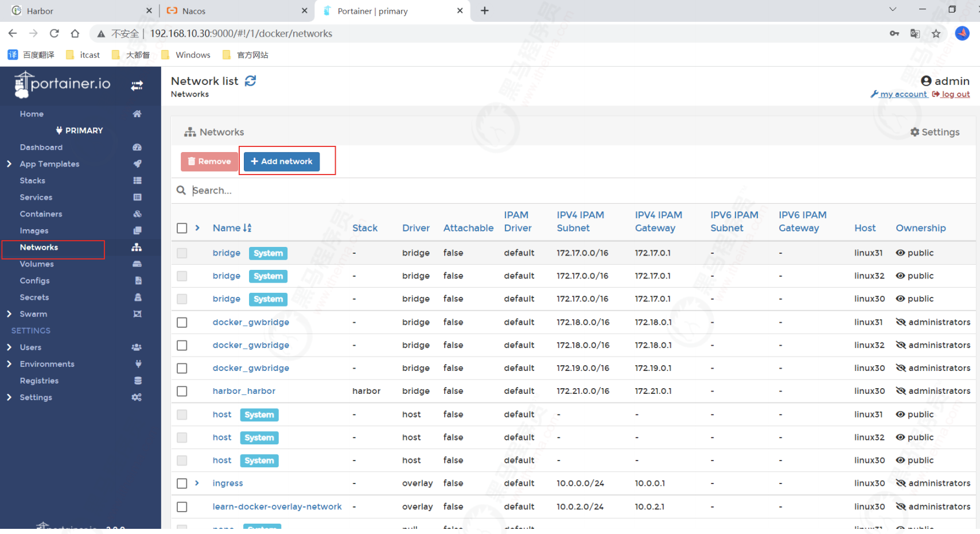Sort by the Driver column header

click(x=415, y=228)
